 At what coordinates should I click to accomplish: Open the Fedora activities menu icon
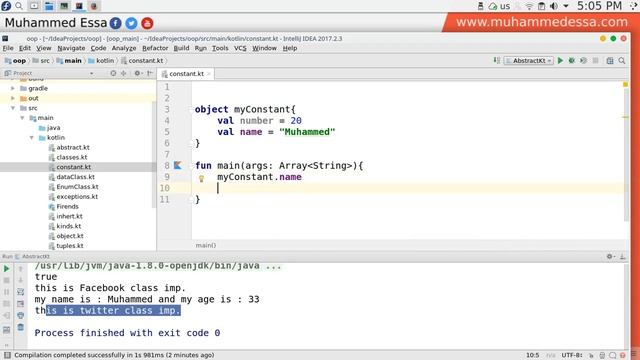click(x=6, y=6)
